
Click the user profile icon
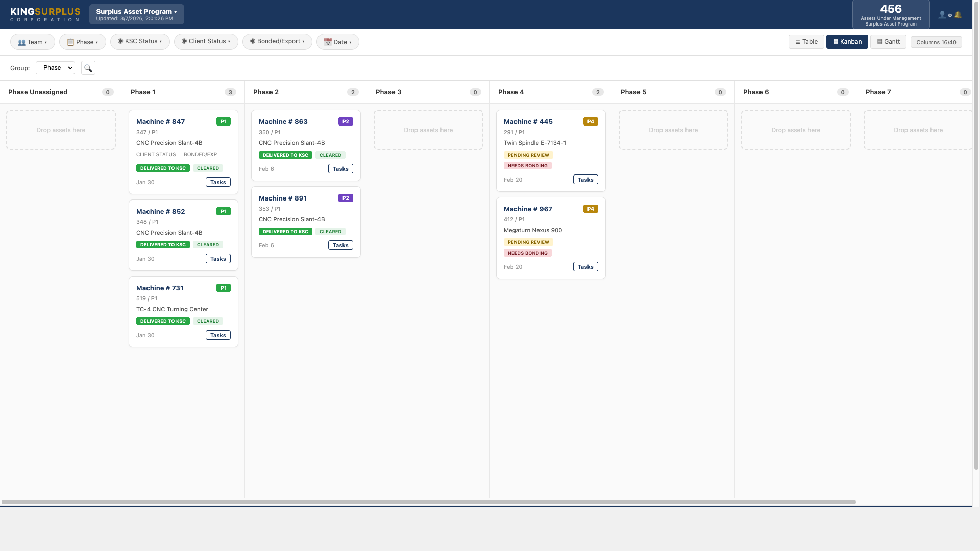click(x=942, y=15)
